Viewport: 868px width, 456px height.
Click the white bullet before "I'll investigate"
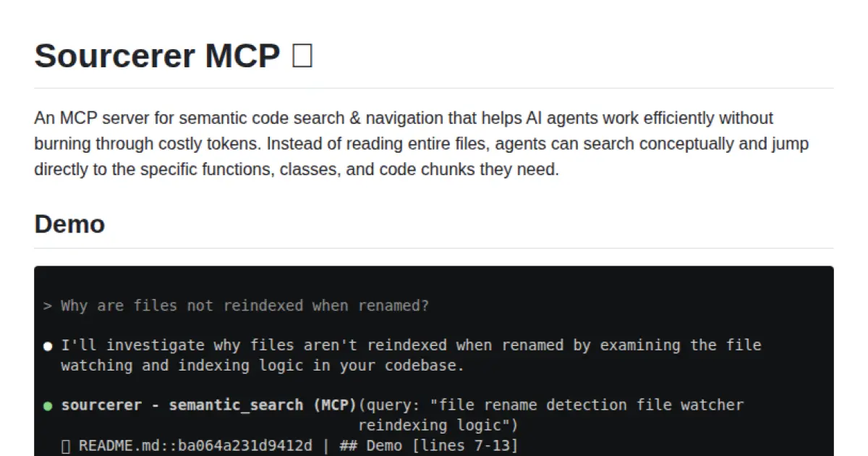(x=48, y=346)
